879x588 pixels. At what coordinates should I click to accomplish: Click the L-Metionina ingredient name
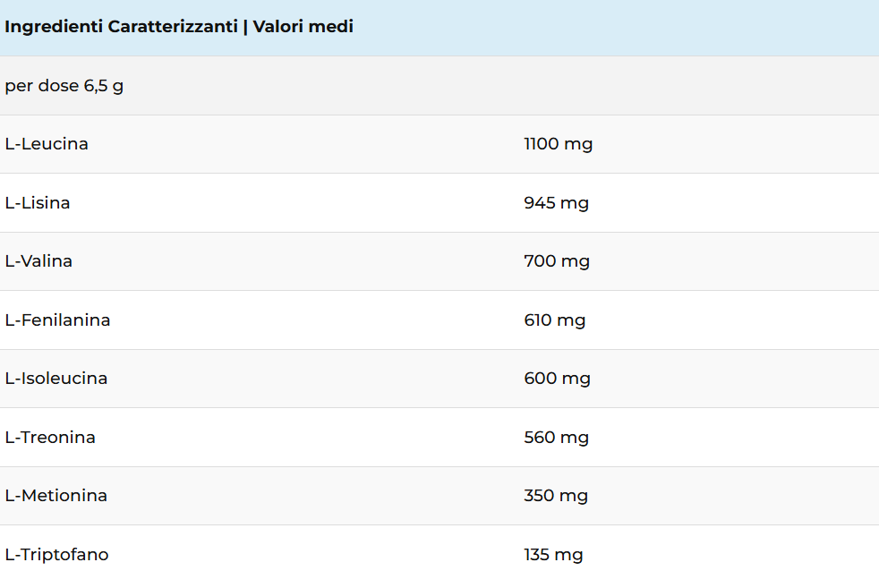click(x=55, y=496)
